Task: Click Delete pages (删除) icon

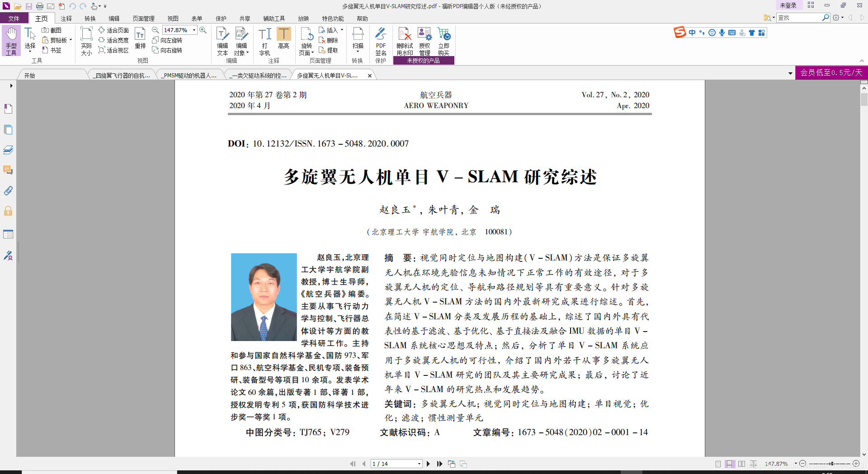Action: point(328,40)
